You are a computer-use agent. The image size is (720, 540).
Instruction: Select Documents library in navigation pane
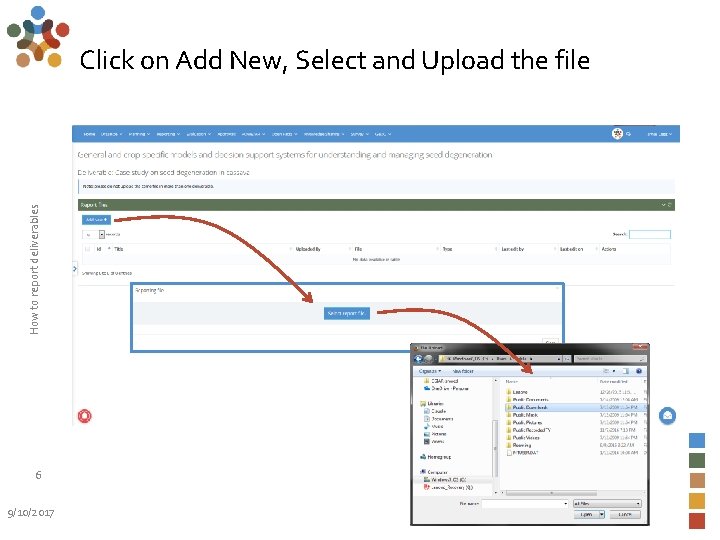point(439,419)
